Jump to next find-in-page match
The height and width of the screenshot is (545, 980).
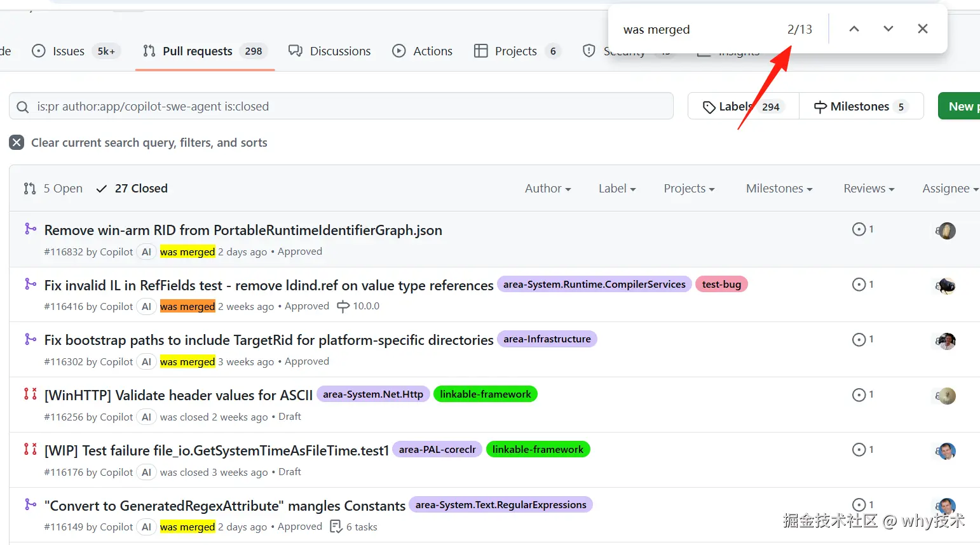(x=888, y=29)
